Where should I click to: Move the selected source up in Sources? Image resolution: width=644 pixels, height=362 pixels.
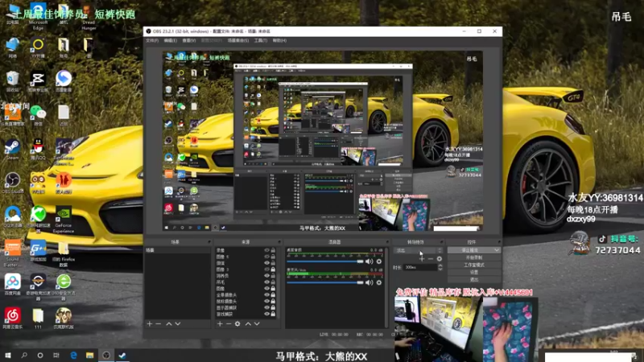click(x=248, y=324)
